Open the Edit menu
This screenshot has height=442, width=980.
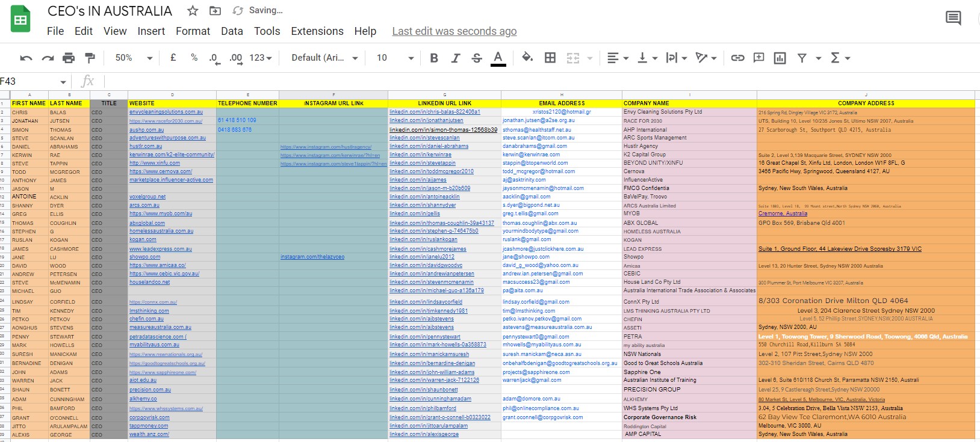pos(84,31)
